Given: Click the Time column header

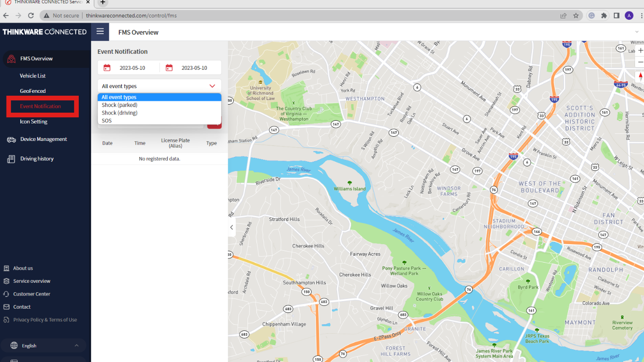Looking at the screenshot, I should point(140,143).
